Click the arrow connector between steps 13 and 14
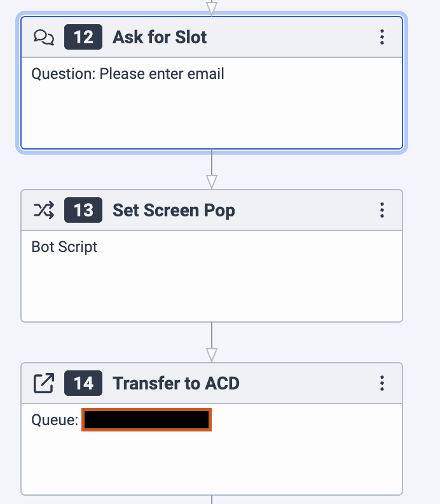Screen dimensions: 440x504 (212, 342)
